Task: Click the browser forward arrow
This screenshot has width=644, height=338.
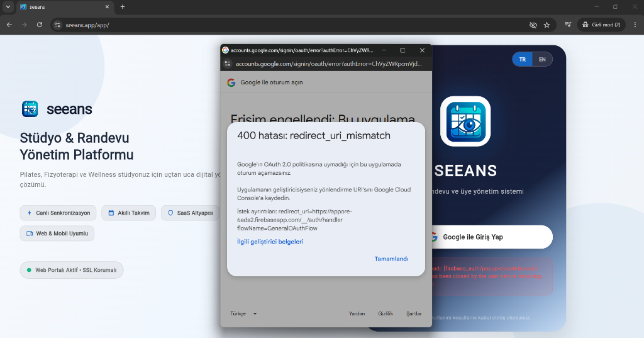Action: point(25,25)
